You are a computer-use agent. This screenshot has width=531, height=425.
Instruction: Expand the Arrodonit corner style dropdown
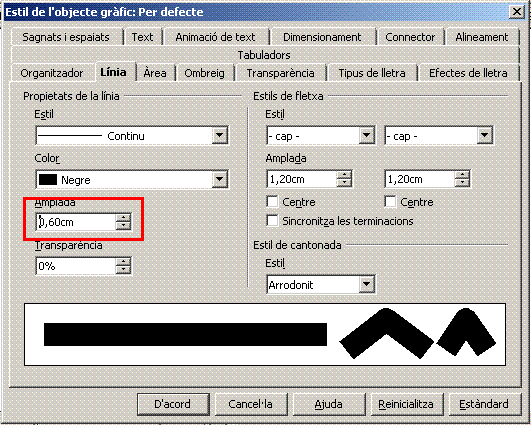(367, 284)
